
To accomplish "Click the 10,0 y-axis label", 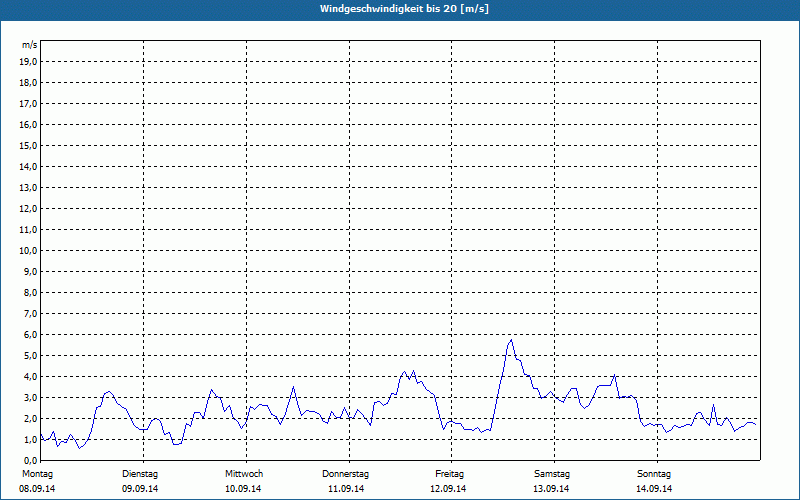I will tap(28, 251).
